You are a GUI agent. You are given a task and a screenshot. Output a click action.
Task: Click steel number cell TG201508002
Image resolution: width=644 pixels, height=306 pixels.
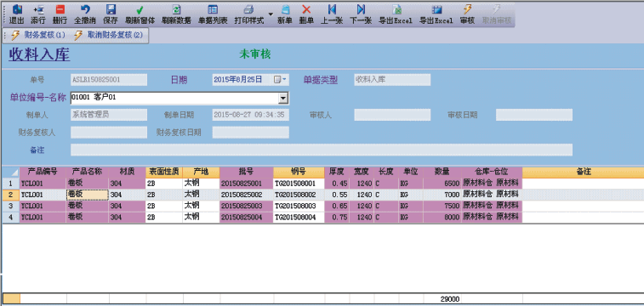click(299, 195)
